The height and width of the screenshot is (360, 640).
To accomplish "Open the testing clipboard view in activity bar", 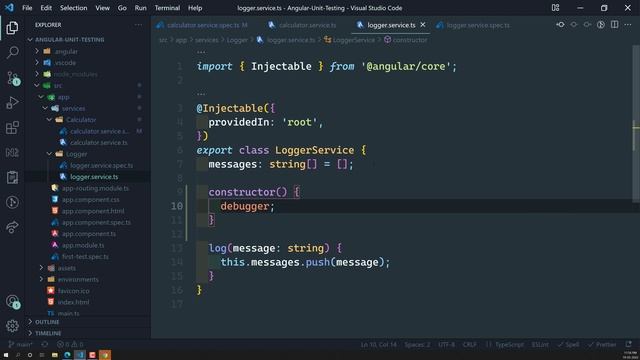I will 12,178.
